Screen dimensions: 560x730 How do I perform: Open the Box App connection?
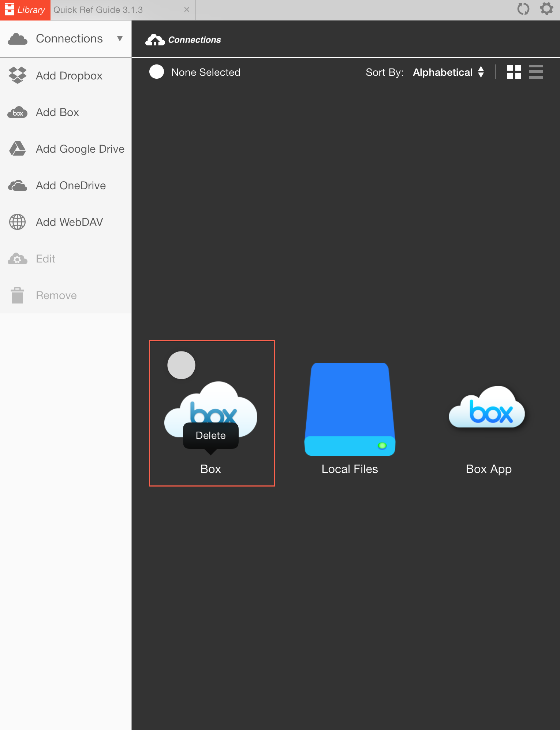click(x=487, y=407)
